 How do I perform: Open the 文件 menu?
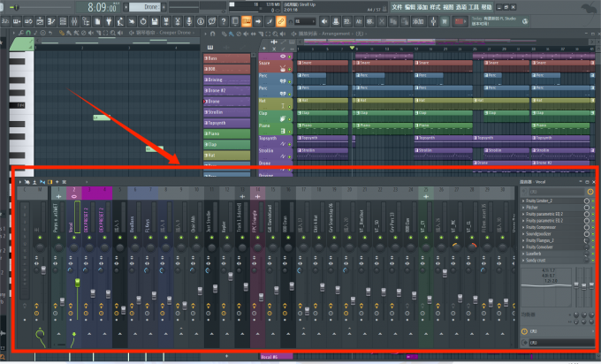[x=396, y=6]
